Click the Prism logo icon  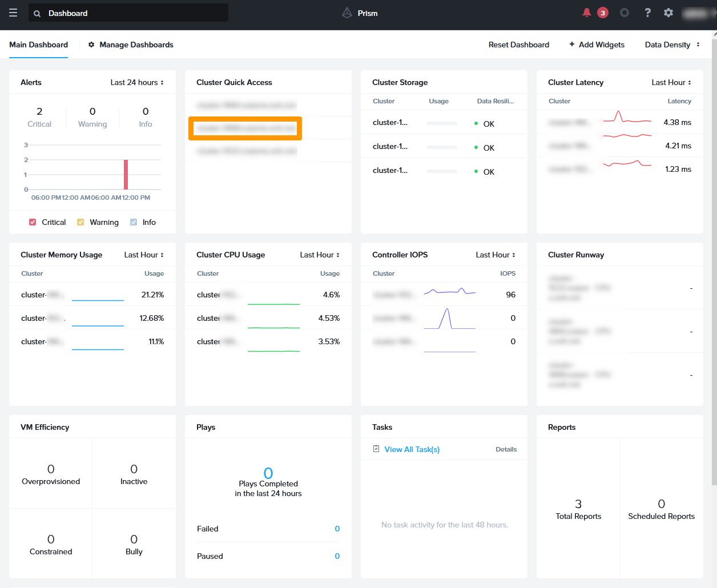[347, 13]
